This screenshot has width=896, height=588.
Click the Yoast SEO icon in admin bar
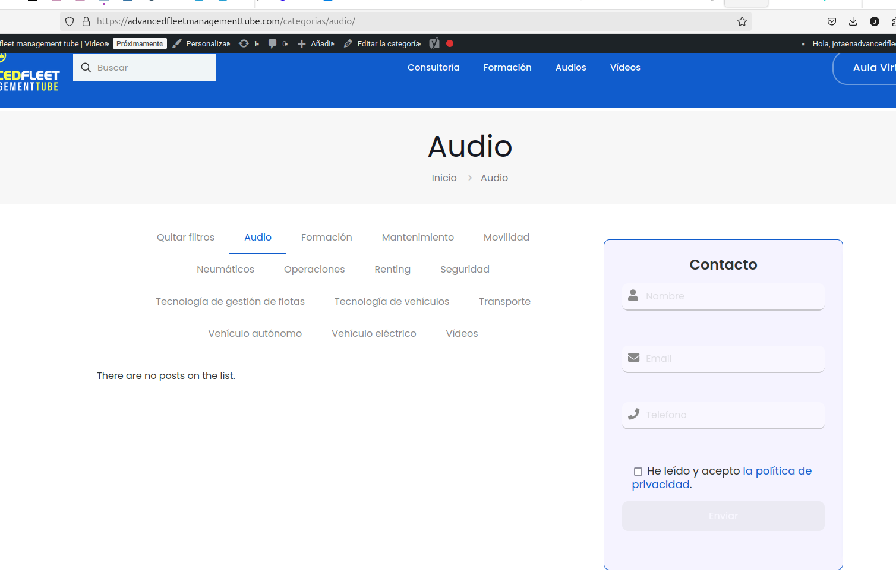point(434,43)
